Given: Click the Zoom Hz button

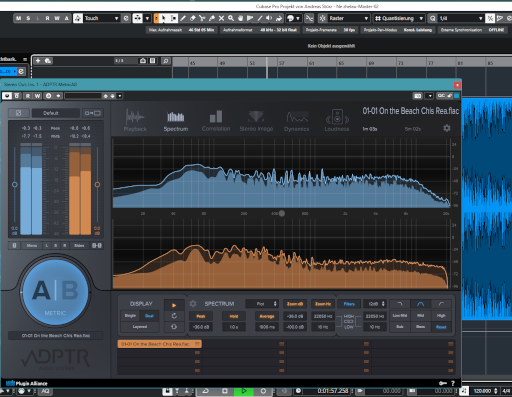Looking at the screenshot, I should [x=323, y=304].
